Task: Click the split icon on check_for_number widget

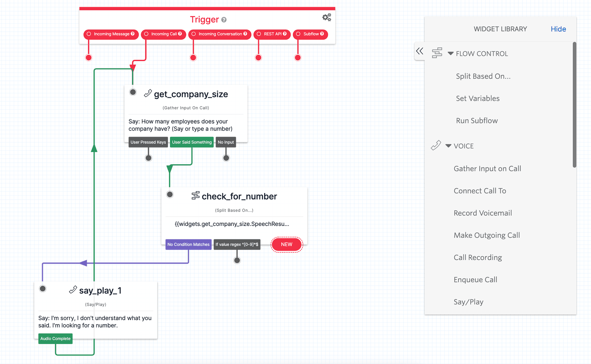Action: coord(196,196)
